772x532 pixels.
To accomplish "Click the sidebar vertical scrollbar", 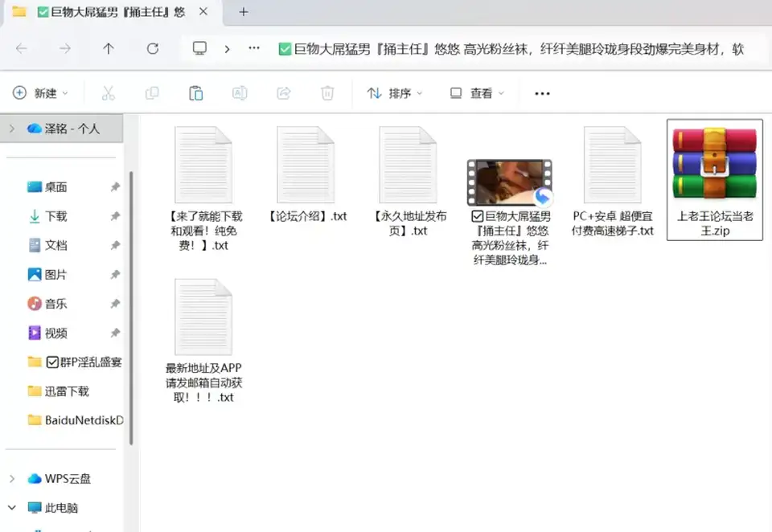I will point(131,308).
